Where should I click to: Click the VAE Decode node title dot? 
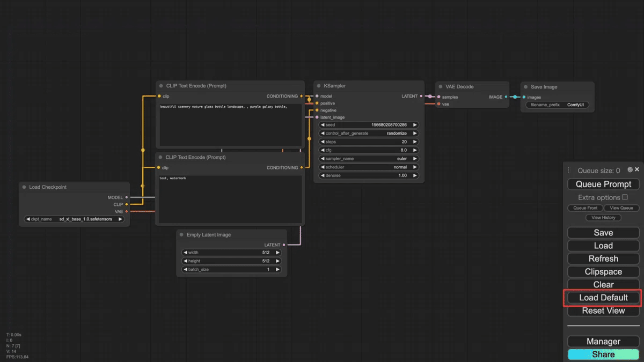point(440,86)
